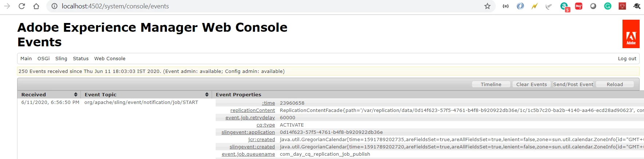
Task: Go to the browser home page icon
Action: [x=36, y=6]
